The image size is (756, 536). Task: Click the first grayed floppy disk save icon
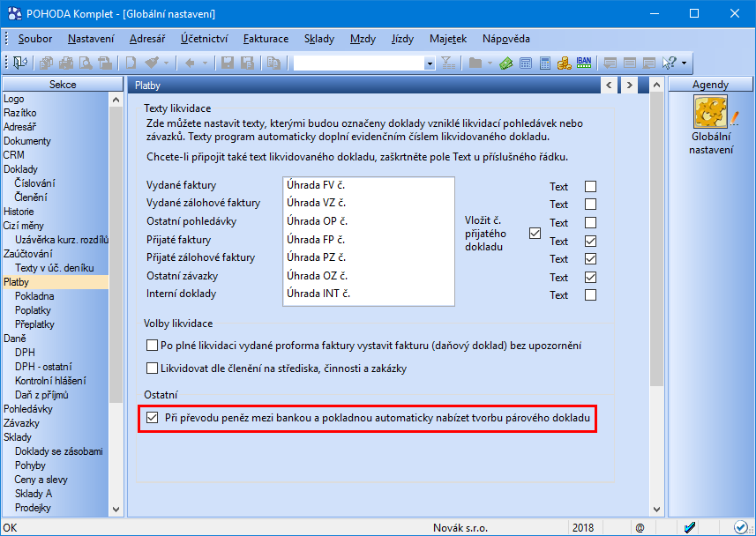pos(227,63)
